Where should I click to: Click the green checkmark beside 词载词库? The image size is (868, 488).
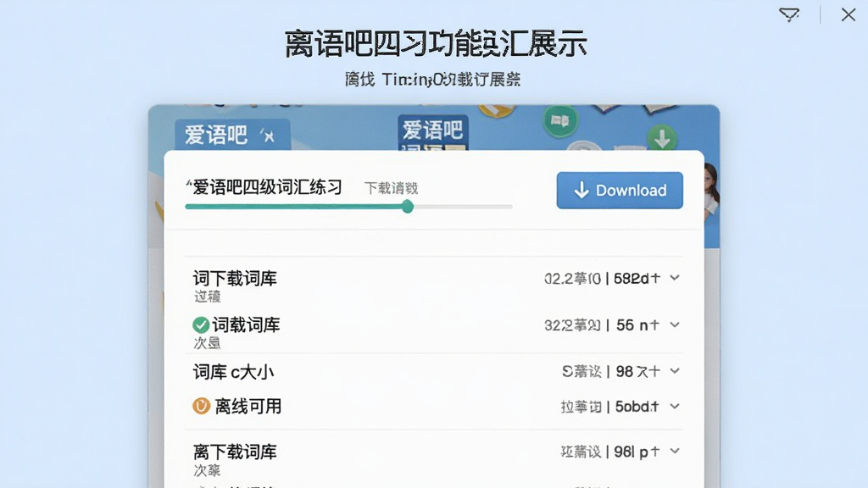(201, 324)
